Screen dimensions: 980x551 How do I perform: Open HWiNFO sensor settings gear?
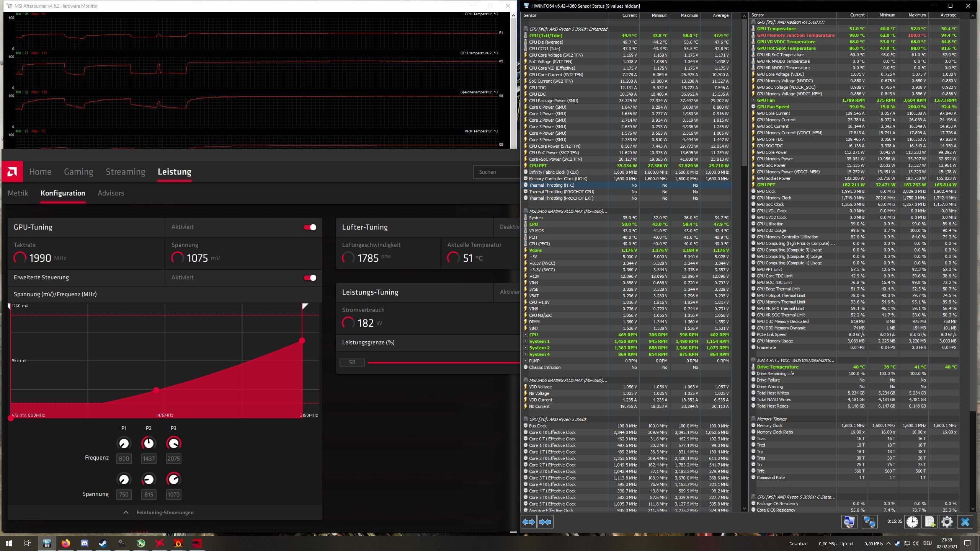(947, 522)
